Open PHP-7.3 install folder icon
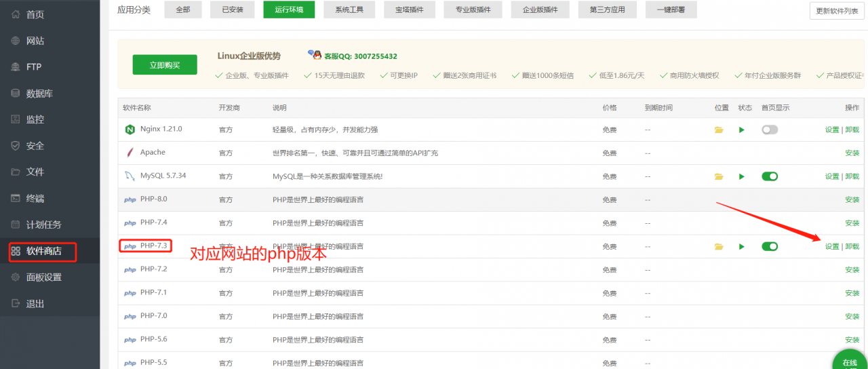Viewport: 868px width, 369px height. tap(719, 246)
